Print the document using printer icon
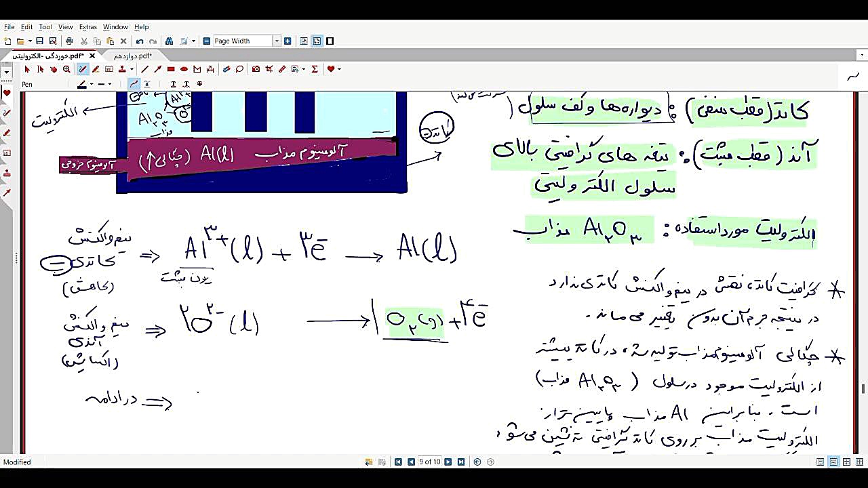868x488 pixels. (x=69, y=41)
